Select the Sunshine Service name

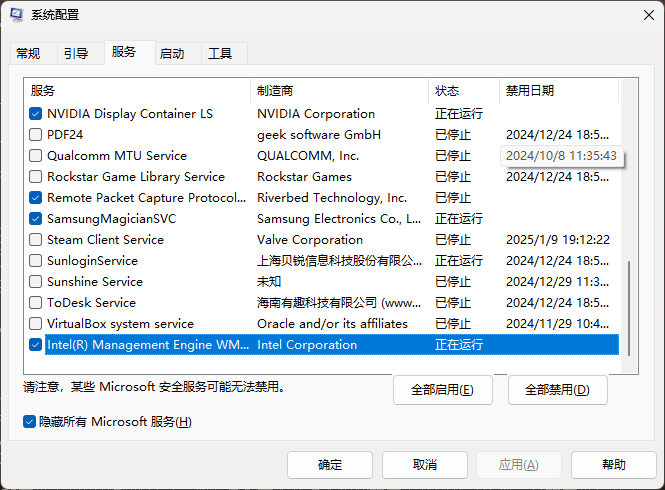click(95, 282)
